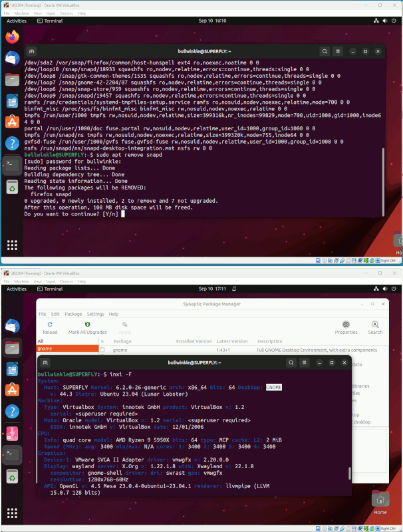Open power menu icon in the 16:10 top bar
This screenshot has height=532, width=403.
point(394,21)
